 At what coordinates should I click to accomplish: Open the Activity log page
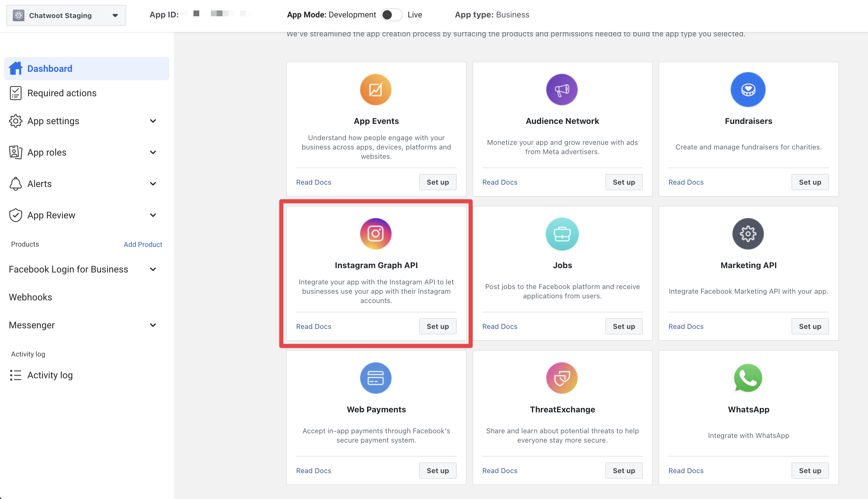pos(50,375)
